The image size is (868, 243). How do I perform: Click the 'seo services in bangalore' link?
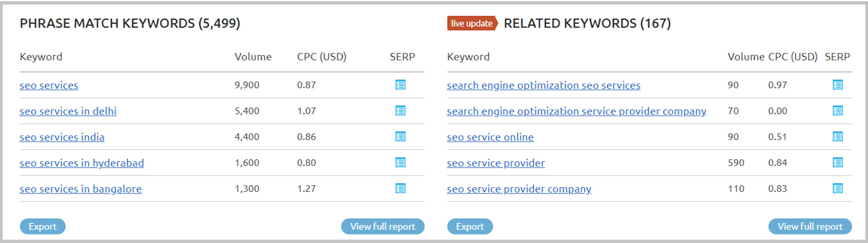coord(80,189)
